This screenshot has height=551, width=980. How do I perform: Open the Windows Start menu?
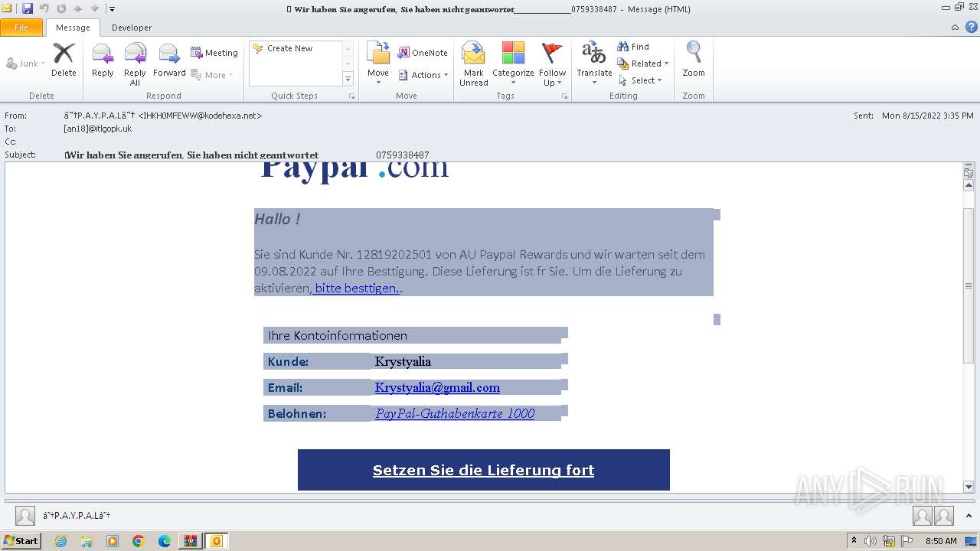pos(21,540)
